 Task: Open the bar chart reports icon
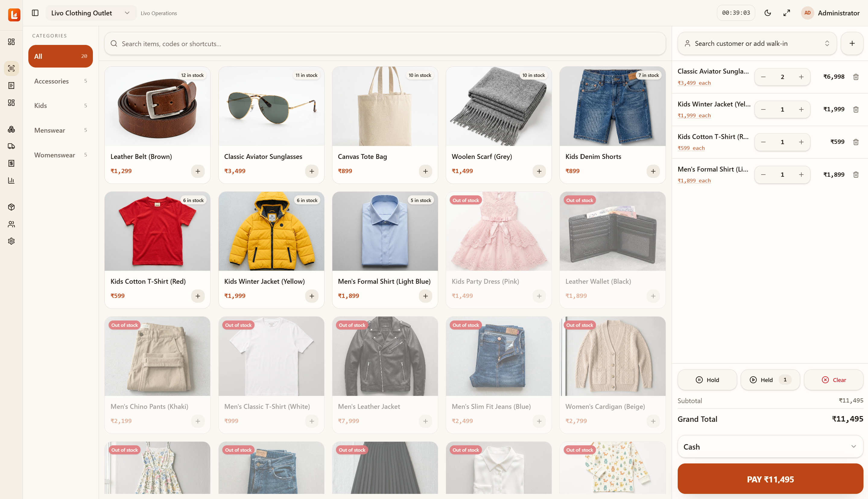click(x=11, y=180)
